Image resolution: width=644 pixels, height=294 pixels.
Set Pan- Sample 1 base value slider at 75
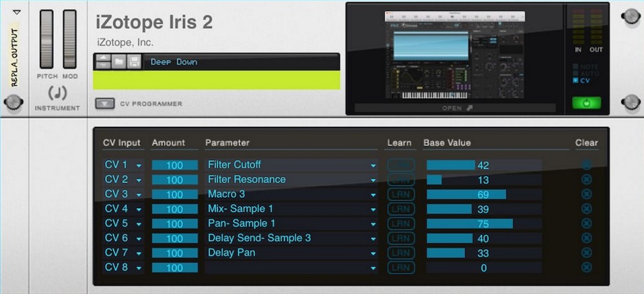484,223
